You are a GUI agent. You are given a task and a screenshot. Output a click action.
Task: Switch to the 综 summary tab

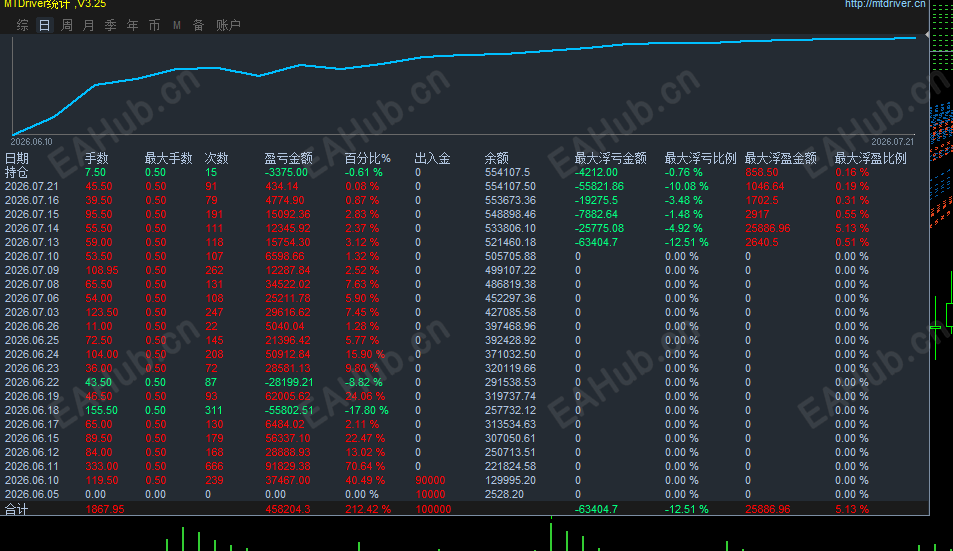point(22,25)
